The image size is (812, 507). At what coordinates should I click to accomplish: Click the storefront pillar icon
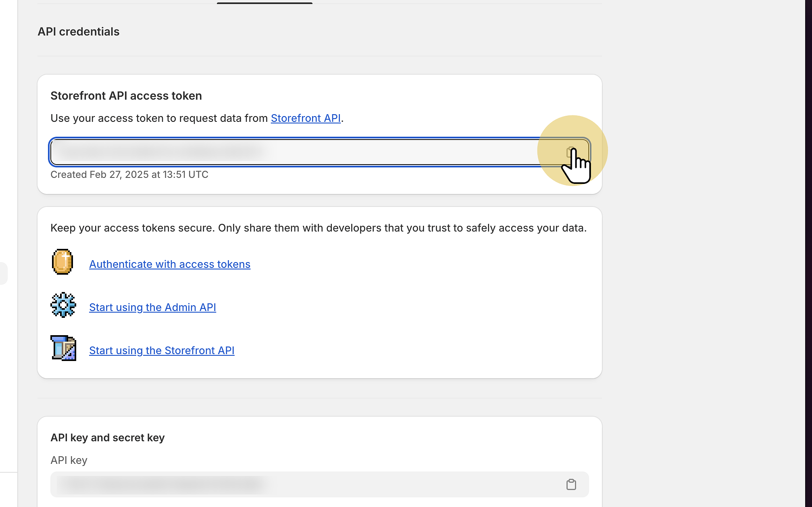(x=63, y=348)
